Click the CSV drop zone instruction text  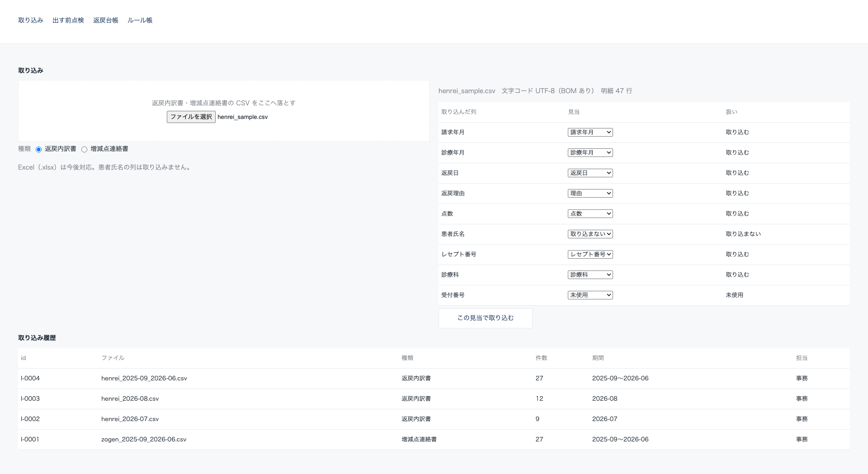click(224, 103)
